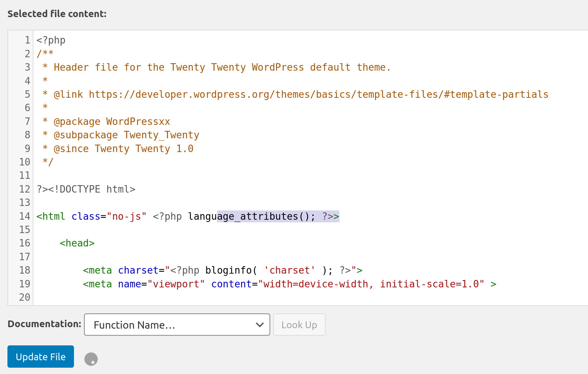This screenshot has width=588, height=374.
Task: Click the "/**" comment opener on line 2
Action: [45, 54]
